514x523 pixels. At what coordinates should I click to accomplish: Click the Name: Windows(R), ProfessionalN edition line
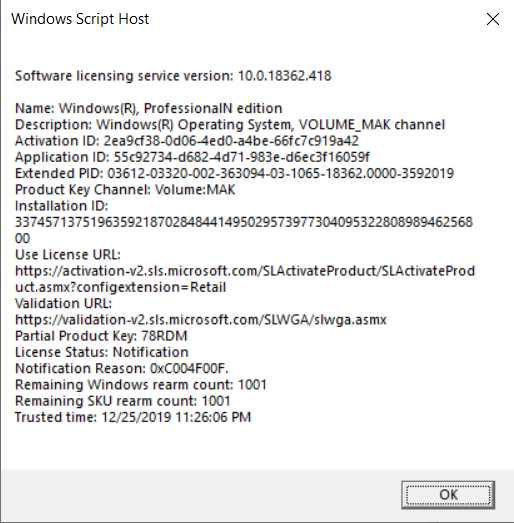pos(148,108)
